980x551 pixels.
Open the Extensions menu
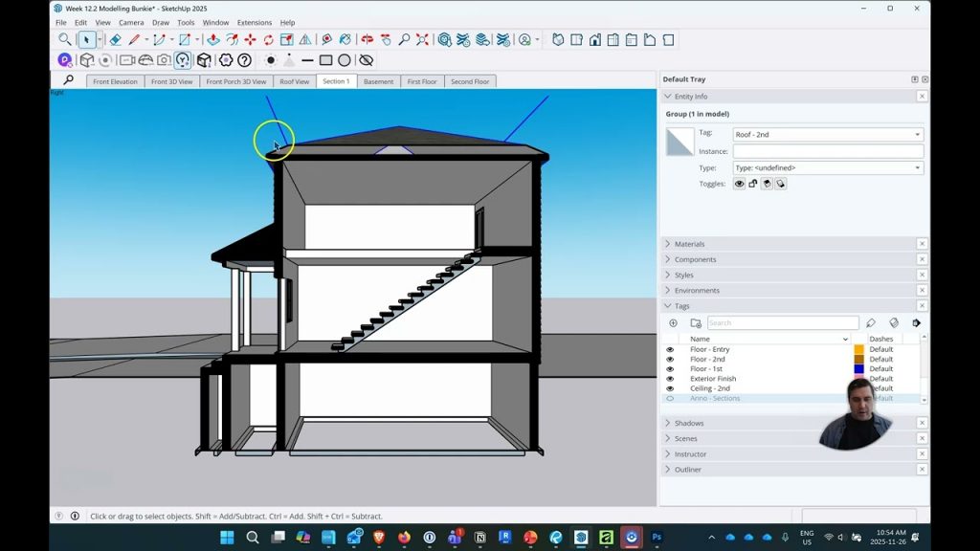pos(255,22)
